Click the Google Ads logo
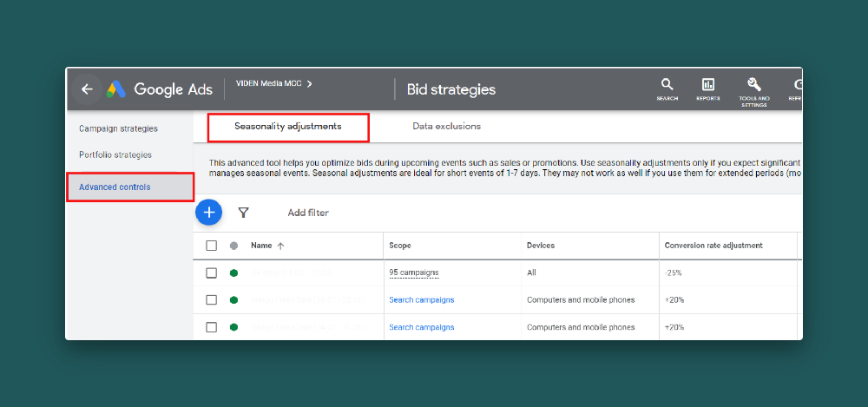The height and width of the screenshot is (407, 868). pyautogui.click(x=160, y=89)
